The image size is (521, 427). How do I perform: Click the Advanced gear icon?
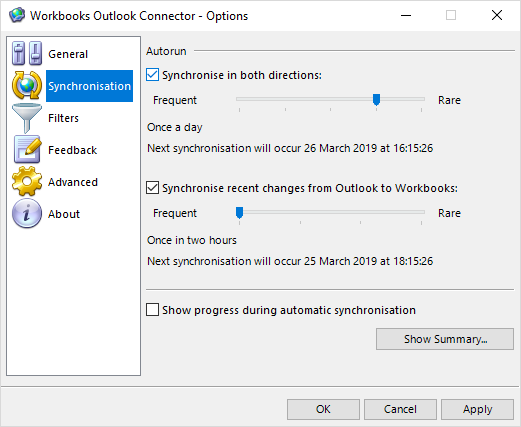[x=27, y=181]
